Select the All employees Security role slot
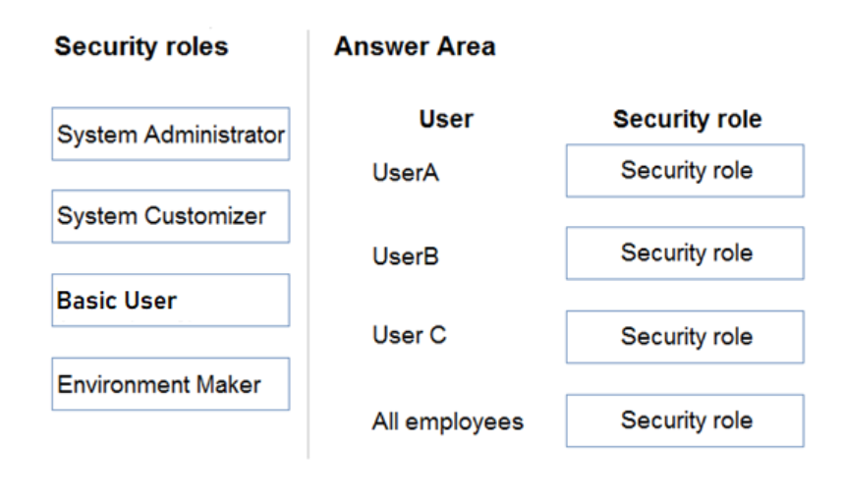The image size is (844, 504). 685,421
